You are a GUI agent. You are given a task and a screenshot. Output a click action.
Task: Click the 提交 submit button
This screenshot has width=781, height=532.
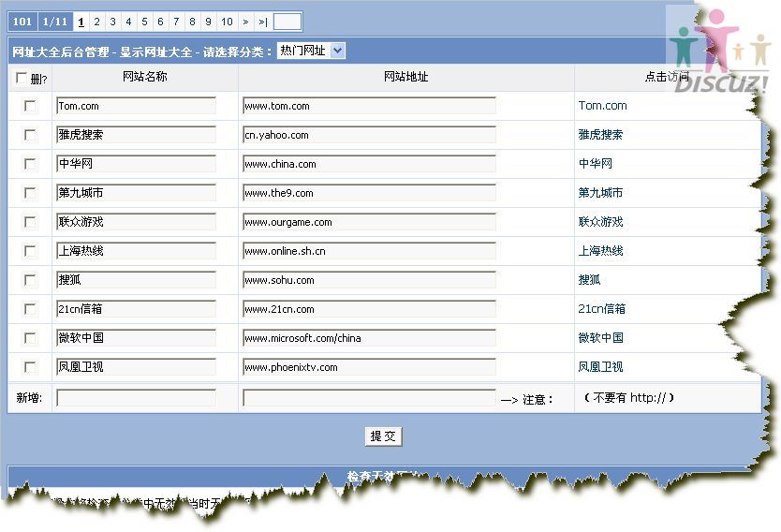[383, 436]
